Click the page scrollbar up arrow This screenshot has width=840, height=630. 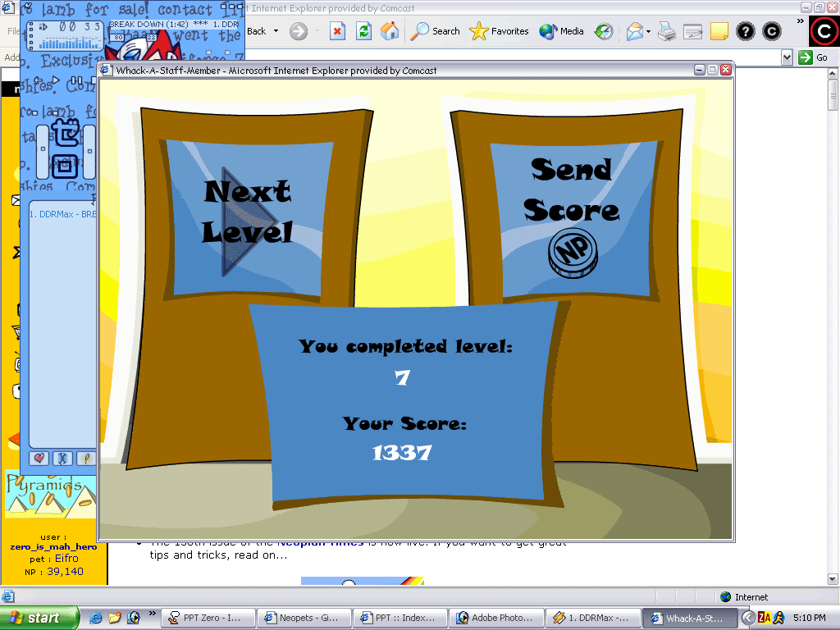833,73
